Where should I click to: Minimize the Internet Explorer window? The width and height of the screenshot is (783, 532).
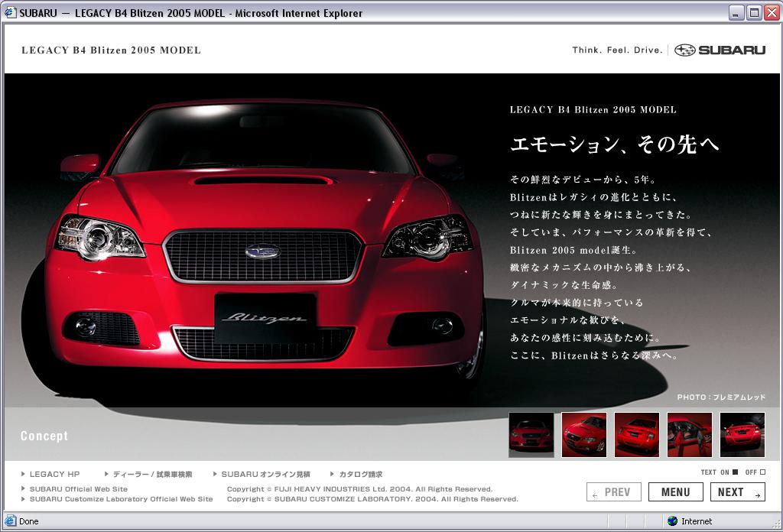pyautogui.click(x=736, y=12)
